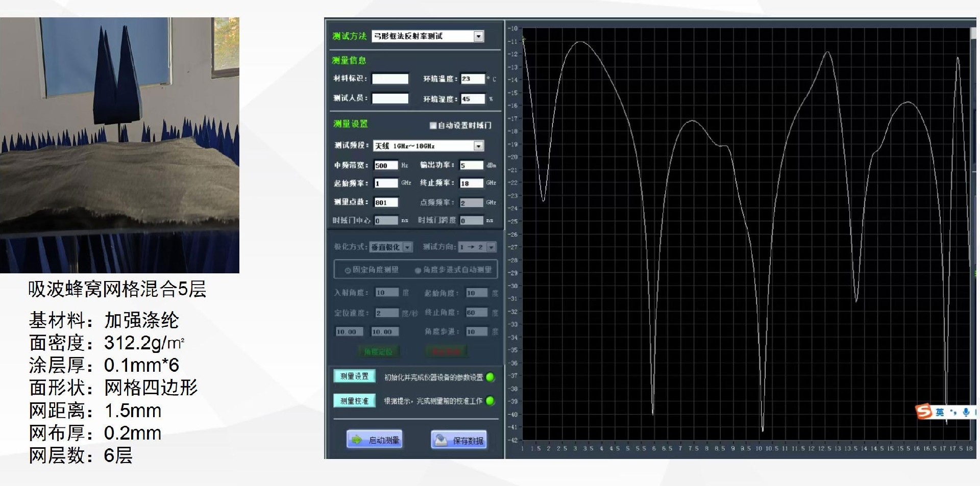980x486 pixels.
Task: Open the 测试方向 direction dropdown
Action: click(491, 247)
